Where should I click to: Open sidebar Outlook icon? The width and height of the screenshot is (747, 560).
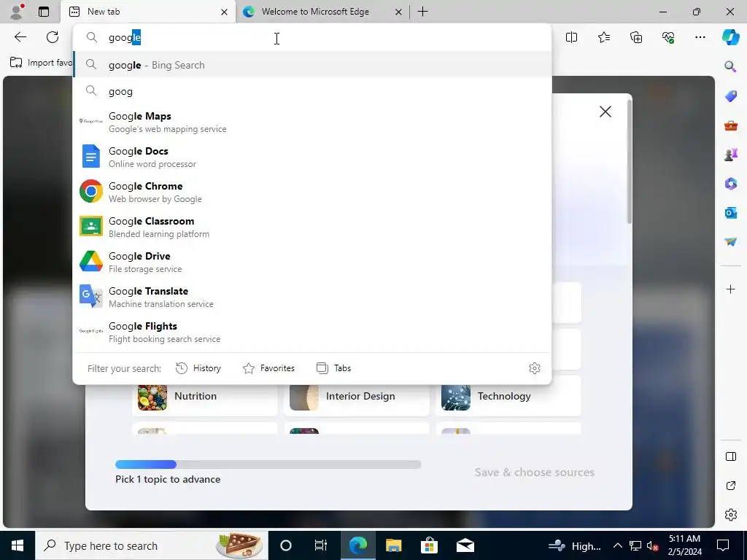click(x=730, y=213)
